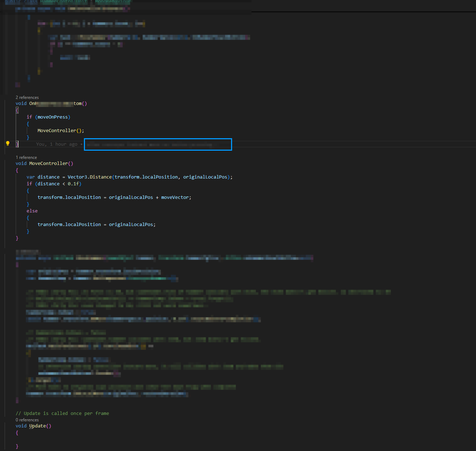Open "1 reference" CodeLens above MoveController
This screenshot has width=476, height=451.
[x=26, y=157]
